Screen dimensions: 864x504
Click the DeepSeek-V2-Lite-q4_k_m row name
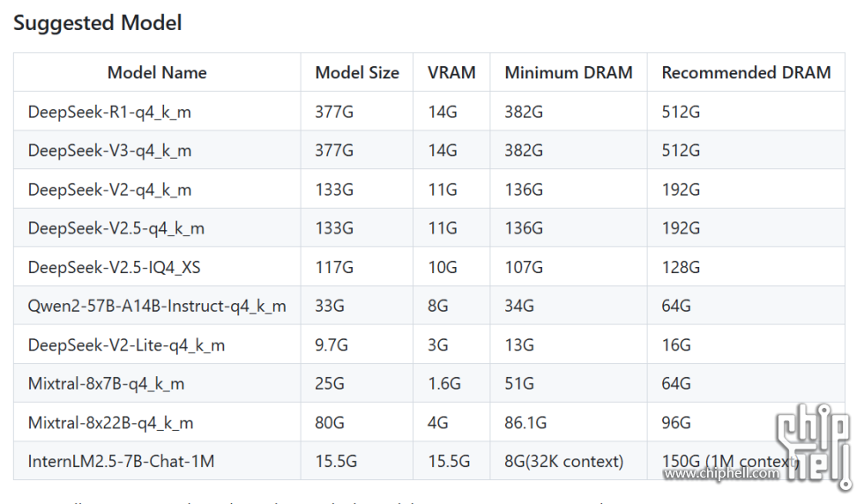(126, 345)
